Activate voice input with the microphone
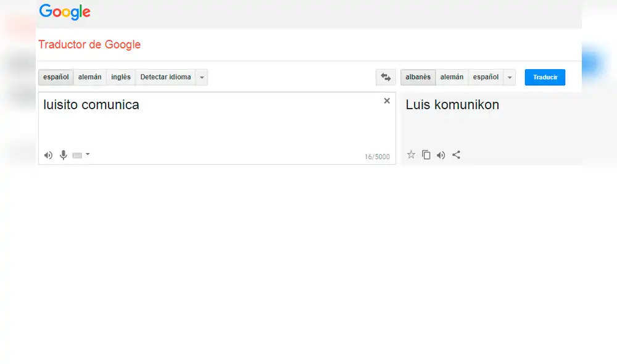Screen dimensions: 617x364 point(63,155)
